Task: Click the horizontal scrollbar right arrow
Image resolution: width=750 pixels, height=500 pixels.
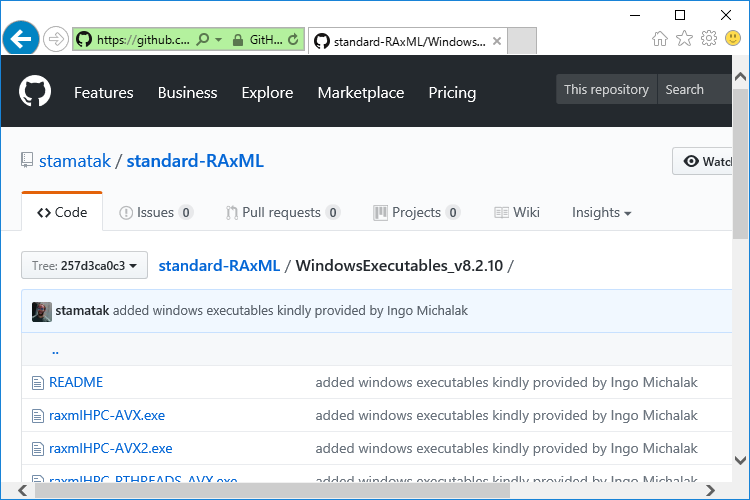Action: (x=710, y=490)
